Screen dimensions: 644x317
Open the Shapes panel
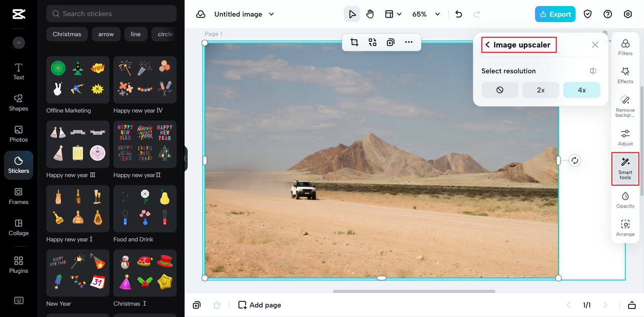19,102
